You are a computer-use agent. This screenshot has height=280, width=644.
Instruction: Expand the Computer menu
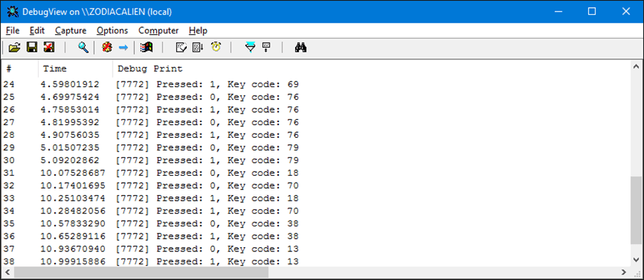tap(158, 31)
